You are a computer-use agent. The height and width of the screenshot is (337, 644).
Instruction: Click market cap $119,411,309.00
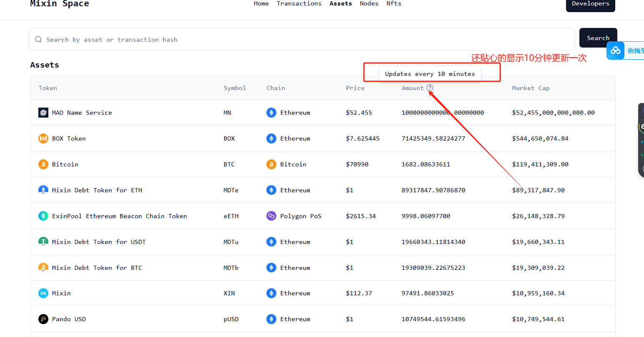540,164
